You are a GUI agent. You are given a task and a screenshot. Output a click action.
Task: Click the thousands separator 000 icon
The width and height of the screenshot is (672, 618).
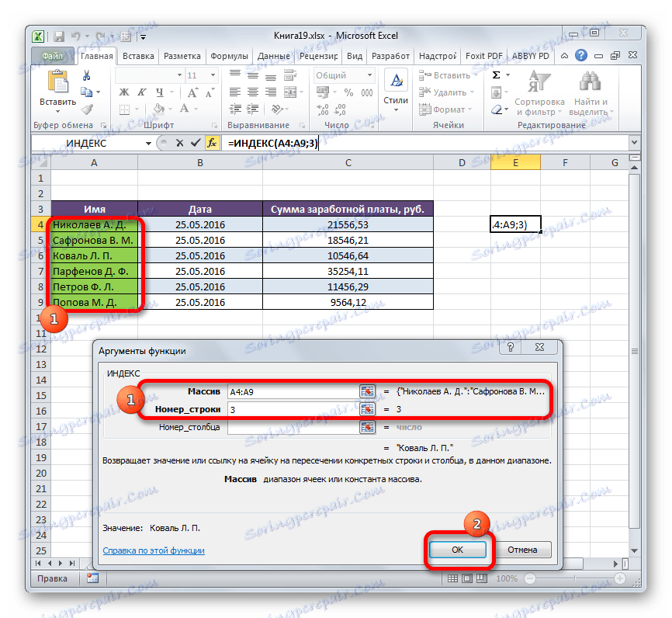367,92
